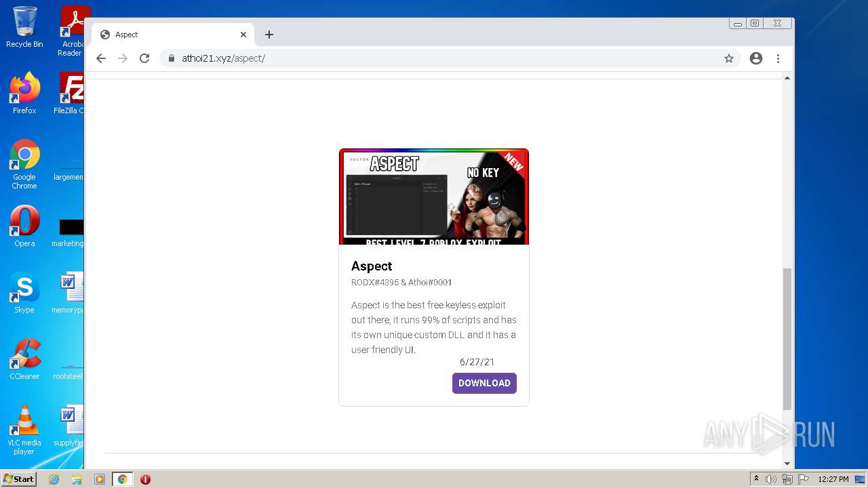Click the page vertical scrollbar thumb

tap(787, 339)
